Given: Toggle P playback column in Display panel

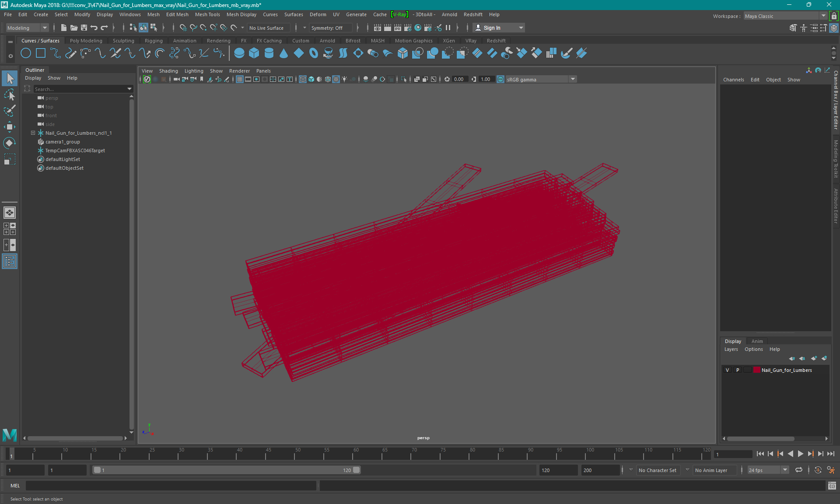Looking at the screenshot, I should 737,370.
